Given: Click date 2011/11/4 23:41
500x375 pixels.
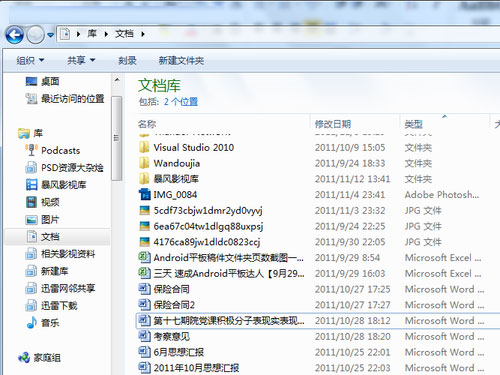Looking at the screenshot, I should click(x=350, y=195).
